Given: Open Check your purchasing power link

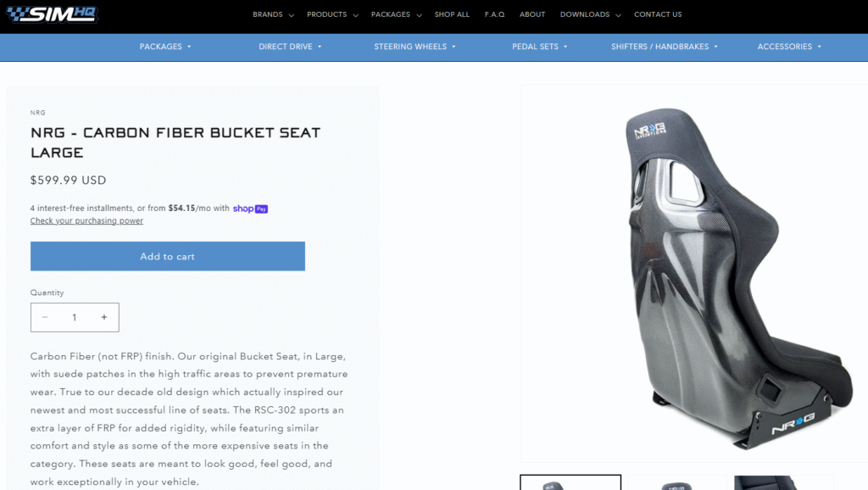Looking at the screenshot, I should pyautogui.click(x=86, y=220).
